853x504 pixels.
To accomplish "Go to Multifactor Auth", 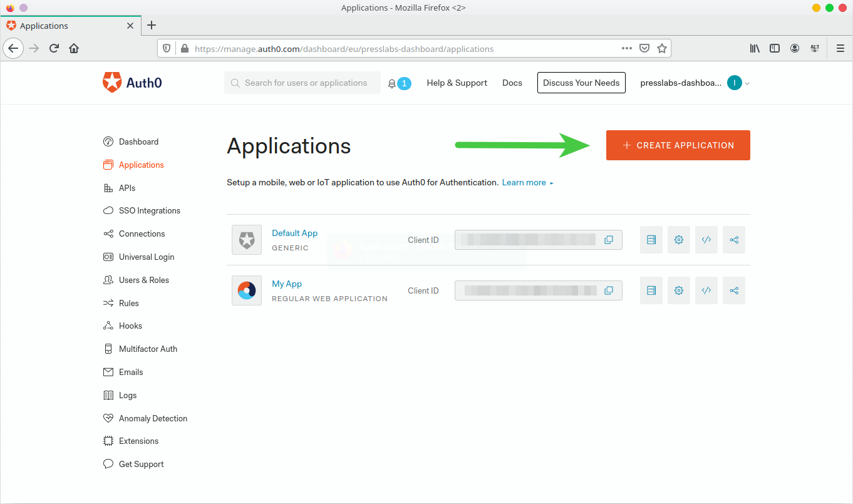I will [x=148, y=349].
